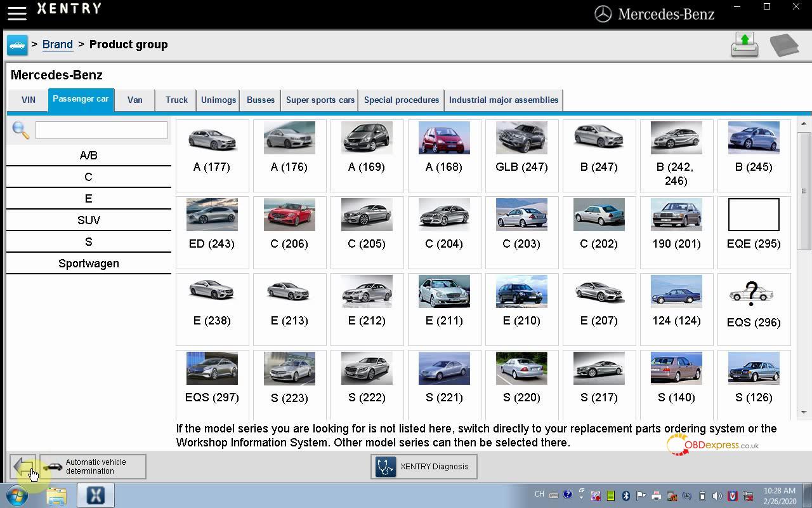812x508 pixels.
Task: Select the ED (243) model
Action: (212, 232)
